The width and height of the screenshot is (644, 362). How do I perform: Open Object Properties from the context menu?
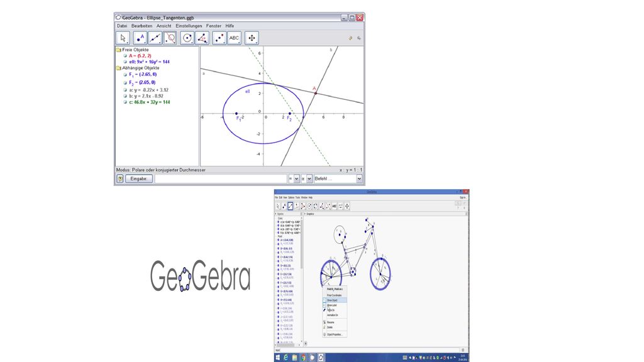click(x=335, y=334)
